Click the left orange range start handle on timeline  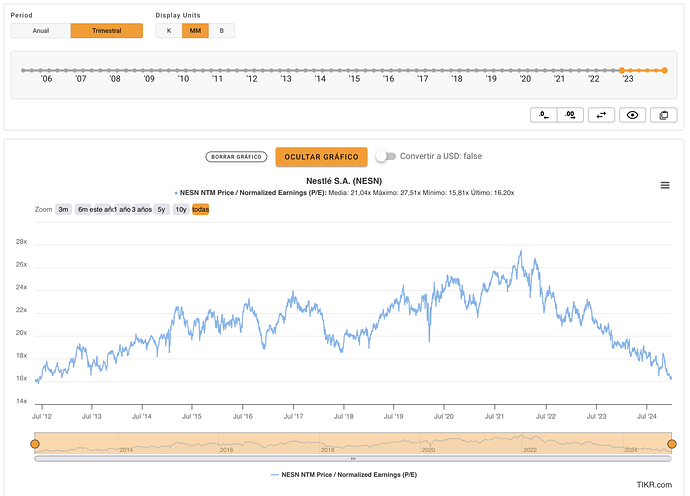pos(622,70)
